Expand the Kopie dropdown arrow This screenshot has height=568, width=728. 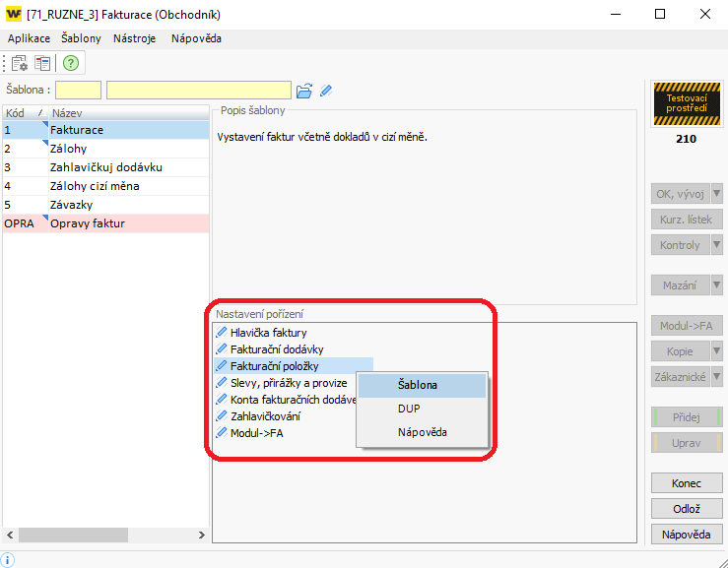click(x=717, y=350)
